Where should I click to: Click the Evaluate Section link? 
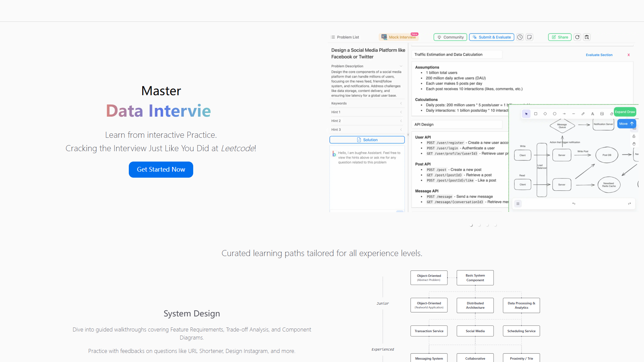coord(599,55)
